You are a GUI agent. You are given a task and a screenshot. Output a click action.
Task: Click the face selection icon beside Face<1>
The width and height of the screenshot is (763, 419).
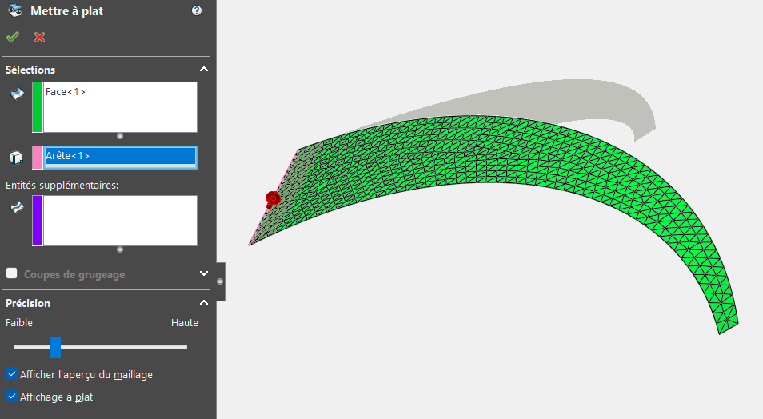click(x=16, y=94)
